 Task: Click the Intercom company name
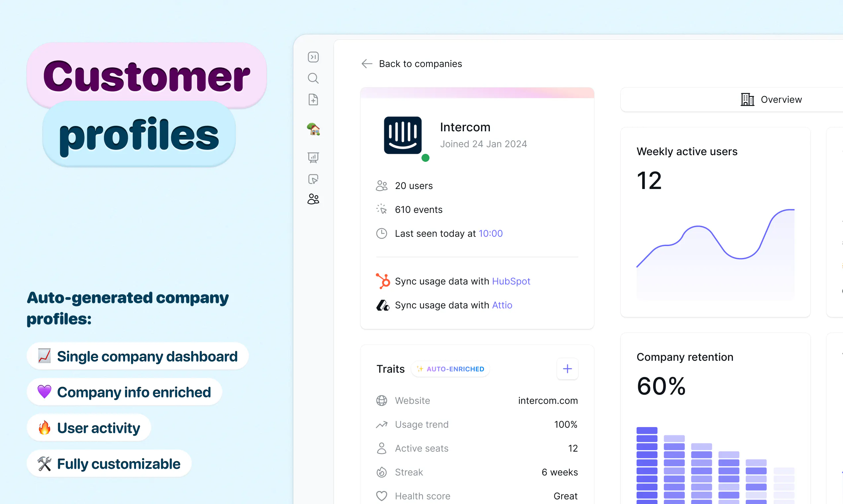pyautogui.click(x=465, y=127)
